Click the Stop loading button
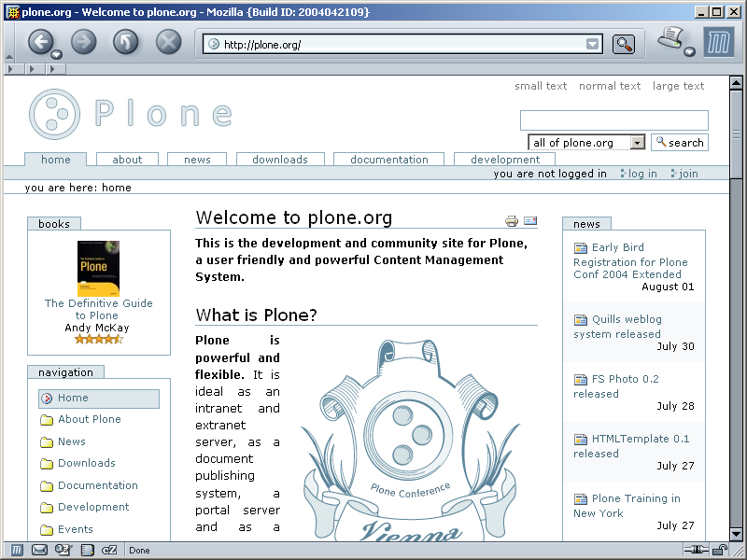The height and width of the screenshot is (560, 747). tap(169, 41)
